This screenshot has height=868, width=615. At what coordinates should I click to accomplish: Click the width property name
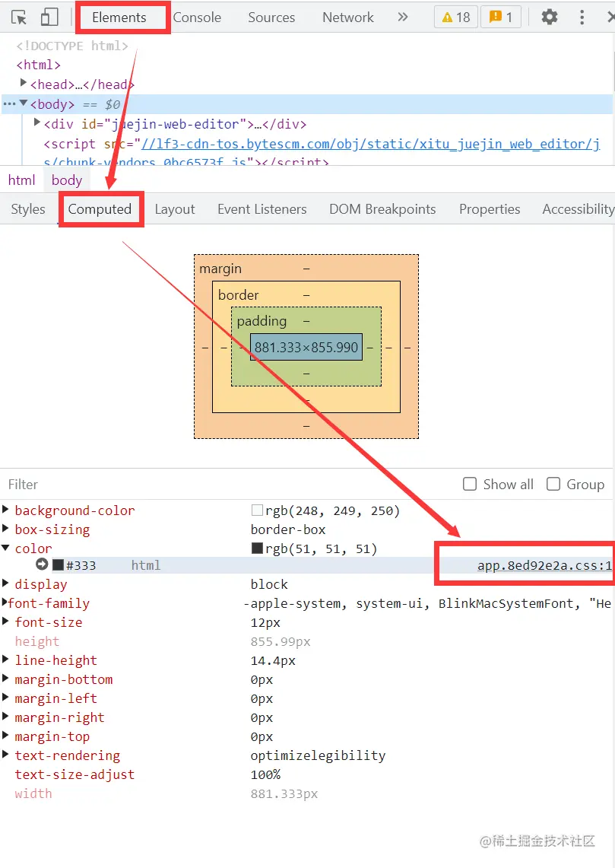tap(33, 793)
